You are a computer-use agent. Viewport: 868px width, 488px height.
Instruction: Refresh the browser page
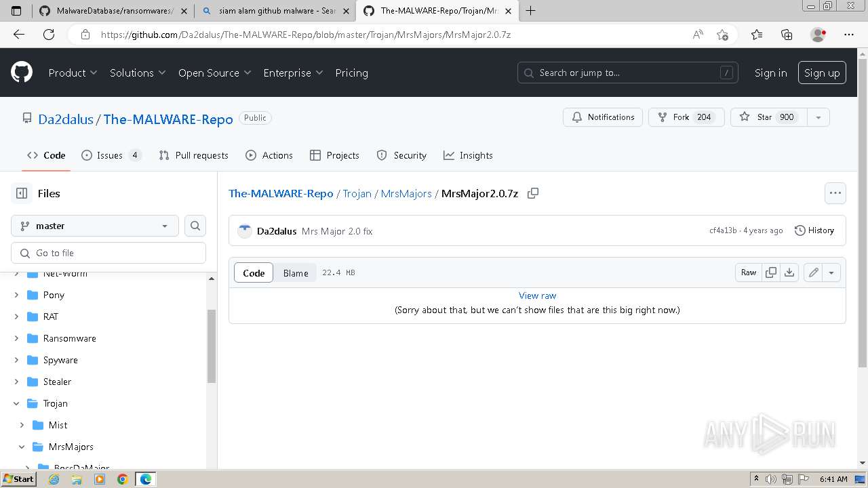[49, 35]
